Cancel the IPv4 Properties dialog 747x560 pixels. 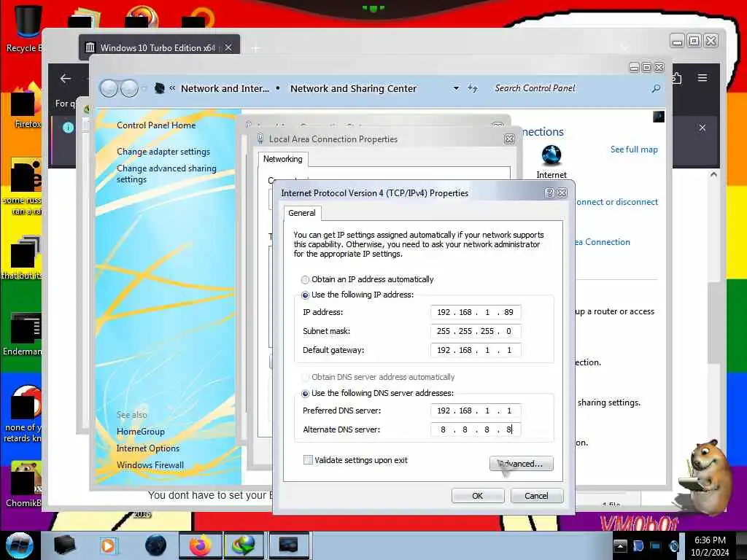[536, 496]
